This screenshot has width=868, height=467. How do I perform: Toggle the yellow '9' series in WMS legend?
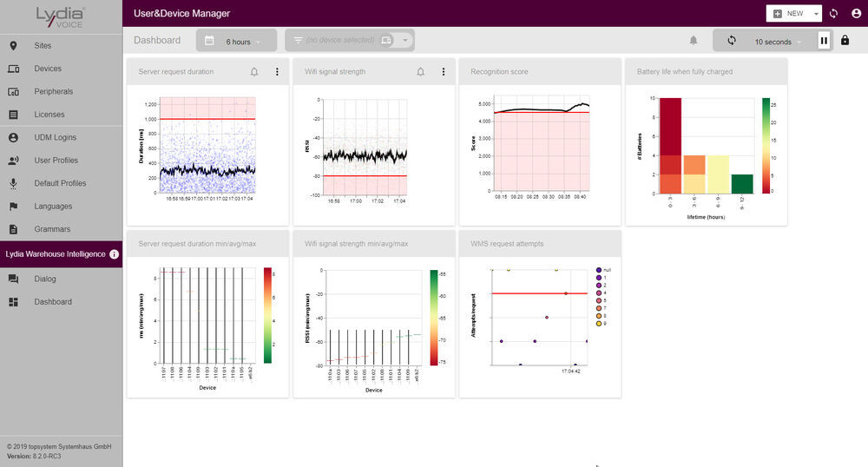click(604, 323)
